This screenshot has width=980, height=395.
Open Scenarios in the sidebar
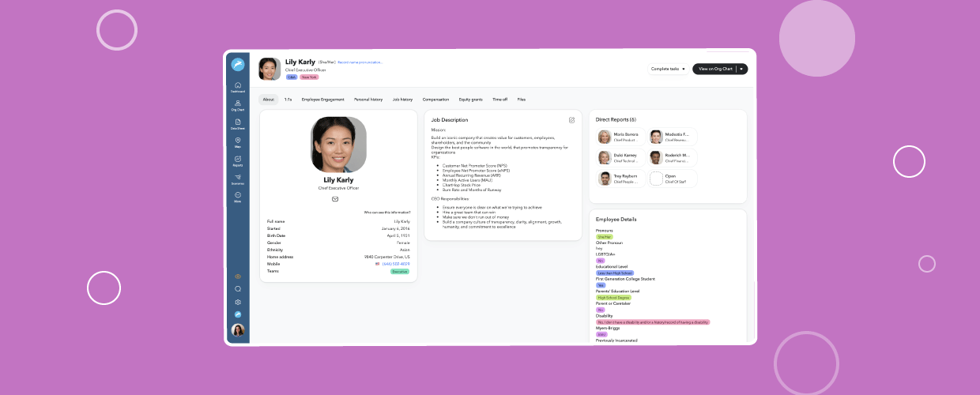238,179
